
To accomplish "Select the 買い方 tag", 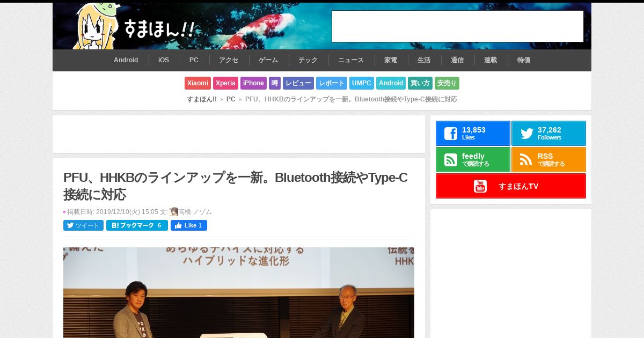I will coord(420,83).
